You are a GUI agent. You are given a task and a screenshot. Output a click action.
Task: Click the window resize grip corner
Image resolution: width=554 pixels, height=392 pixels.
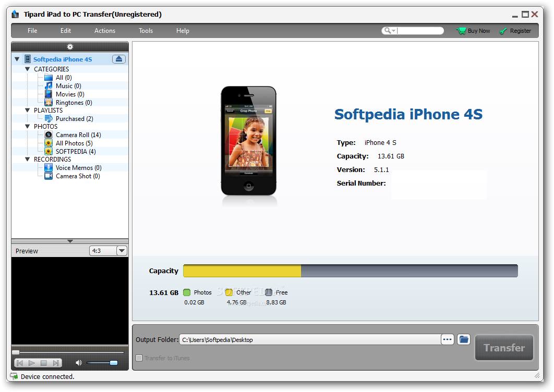click(x=537, y=375)
